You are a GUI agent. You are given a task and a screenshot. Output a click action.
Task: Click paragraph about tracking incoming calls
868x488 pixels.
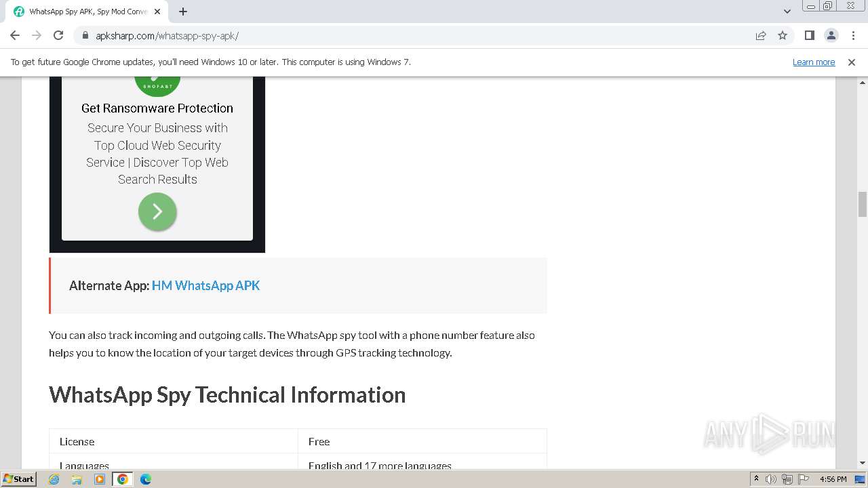point(292,344)
